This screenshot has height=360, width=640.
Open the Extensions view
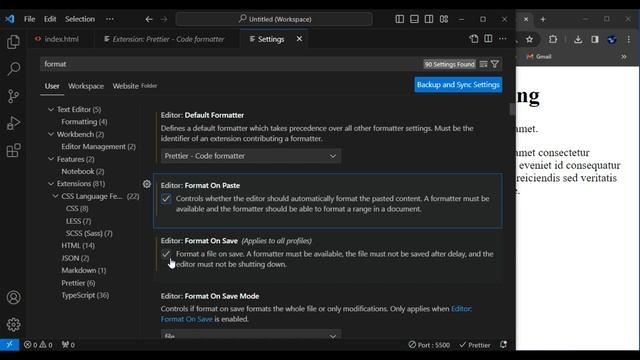pos(13,150)
